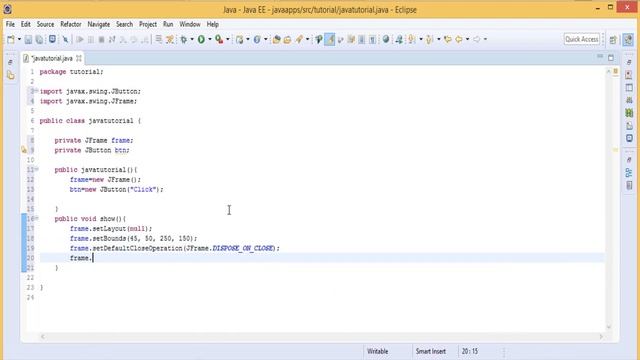Screen dimensions: 640x360
Task: Open the Forward history dropdown arrow
Action: click(x=485, y=39)
